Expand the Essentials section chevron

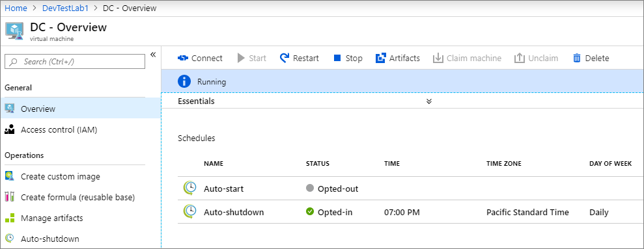click(x=428, y=101)
